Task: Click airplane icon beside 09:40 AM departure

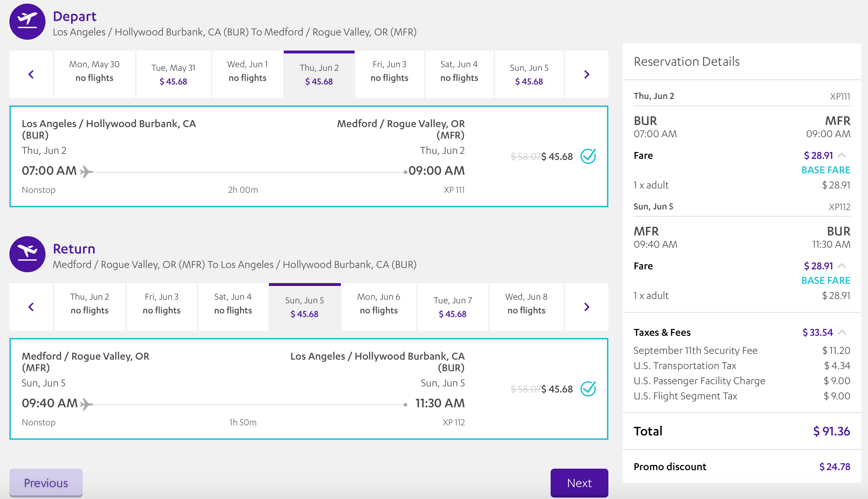Action: (86, 404)
